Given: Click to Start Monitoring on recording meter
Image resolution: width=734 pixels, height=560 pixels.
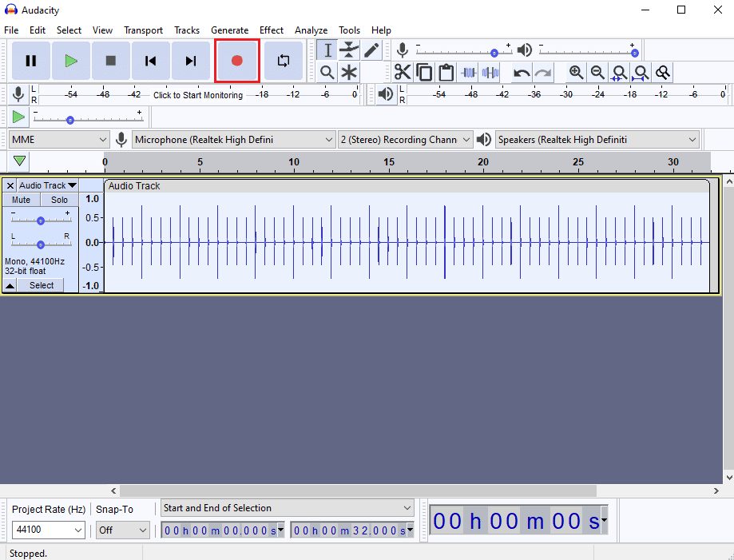Looking at the screenshot, I should click(x=198, y=95).
